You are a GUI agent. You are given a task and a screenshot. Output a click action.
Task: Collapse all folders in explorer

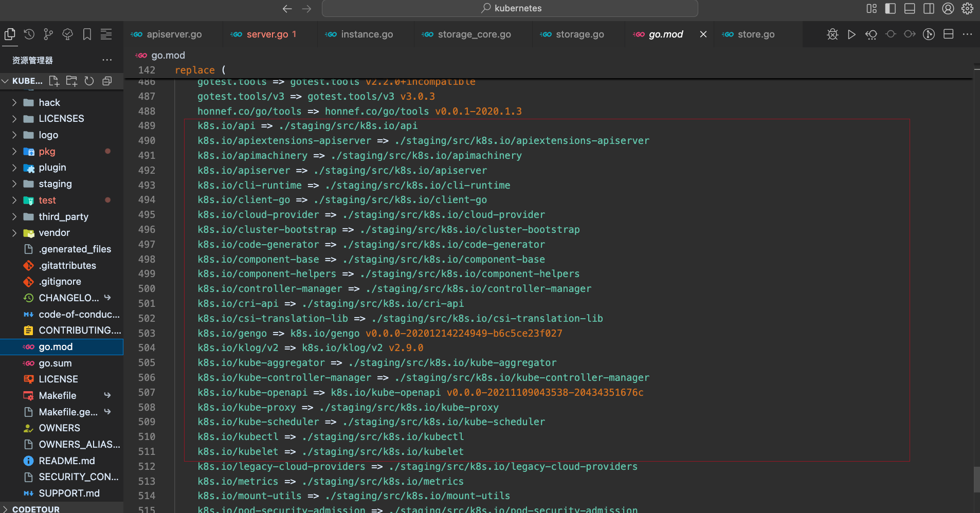[x=107, y=81]
